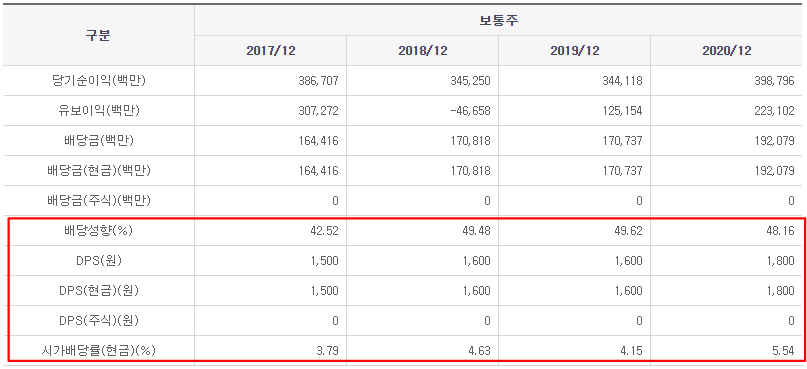Image resolution: width=807 pixels, height=369 pixels.
Task: Select 170,818 in the 배당금(백만) row
Action: (469, 140)
